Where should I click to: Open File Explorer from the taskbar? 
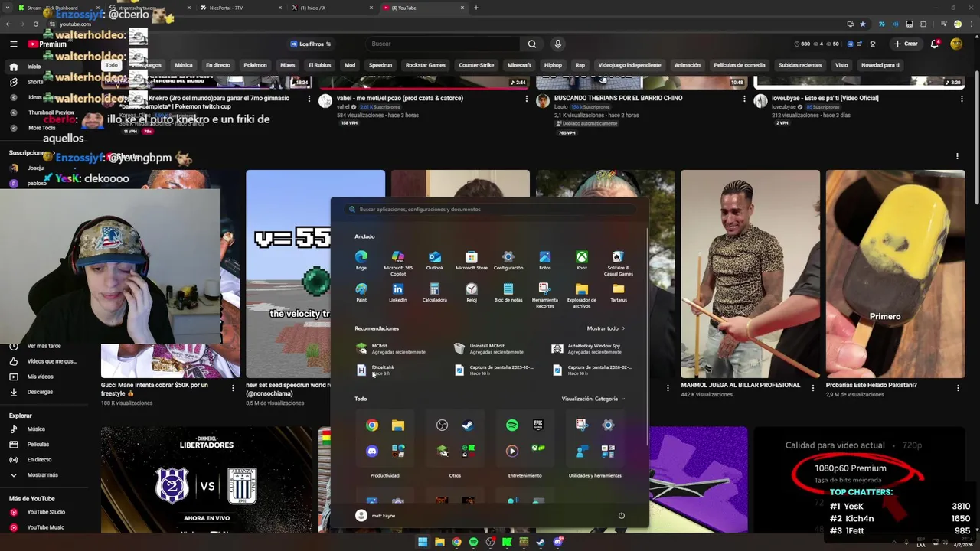pos(439,542)
